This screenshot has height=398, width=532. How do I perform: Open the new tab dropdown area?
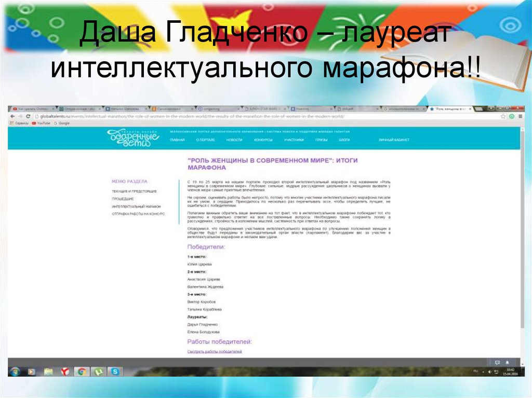coord(480,109)
